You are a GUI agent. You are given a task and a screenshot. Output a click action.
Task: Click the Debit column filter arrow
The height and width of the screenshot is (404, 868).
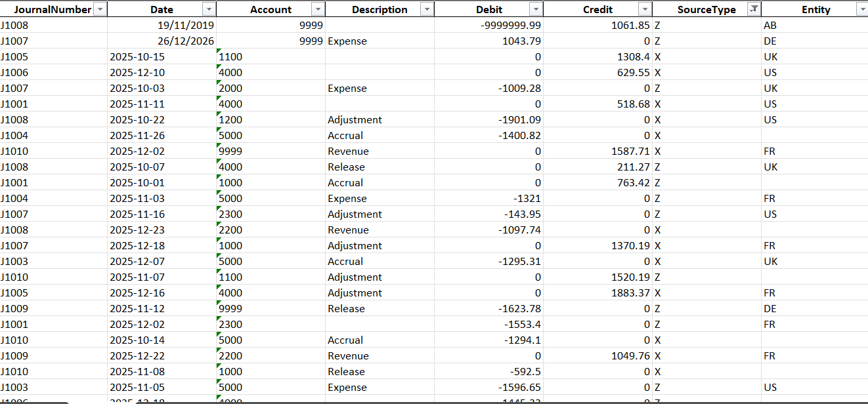coord(535,9)
